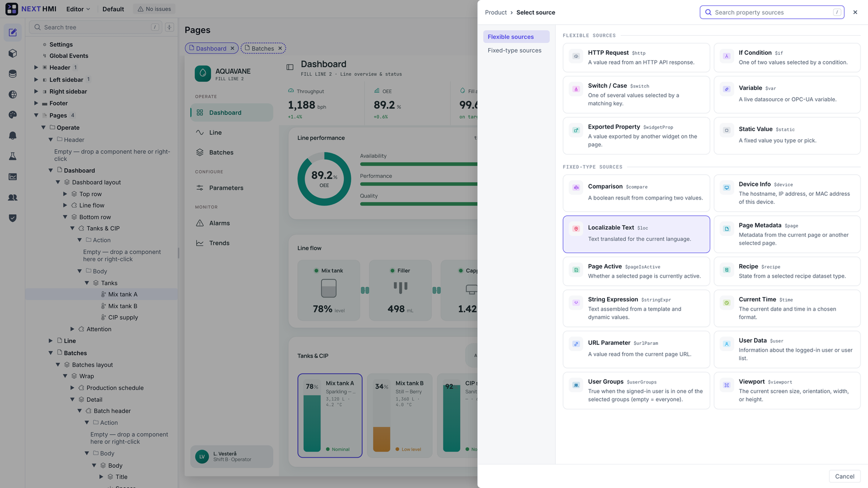Switch to Fixed-type sources category
This screenshot has height=488, width=868.
pos(514,50)
